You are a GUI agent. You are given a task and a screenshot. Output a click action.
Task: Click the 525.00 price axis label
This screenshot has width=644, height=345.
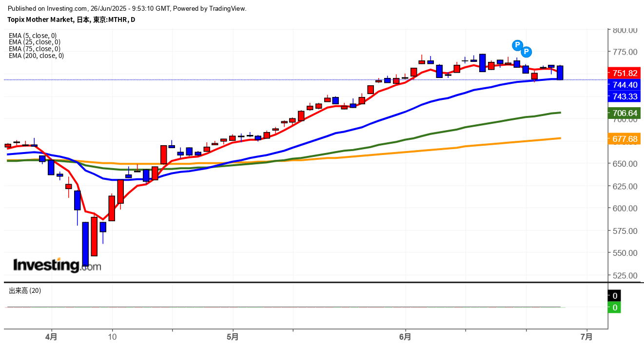pos(625,275)
